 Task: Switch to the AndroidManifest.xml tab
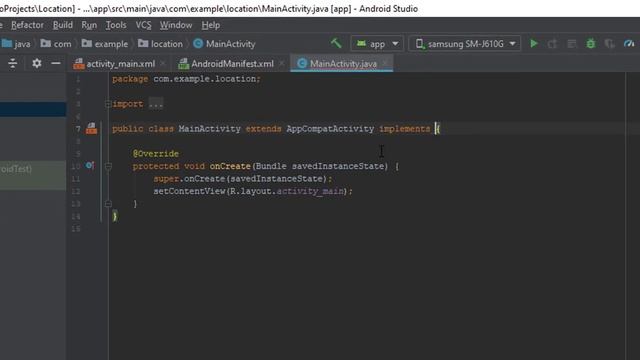click(x=232, y=64)
